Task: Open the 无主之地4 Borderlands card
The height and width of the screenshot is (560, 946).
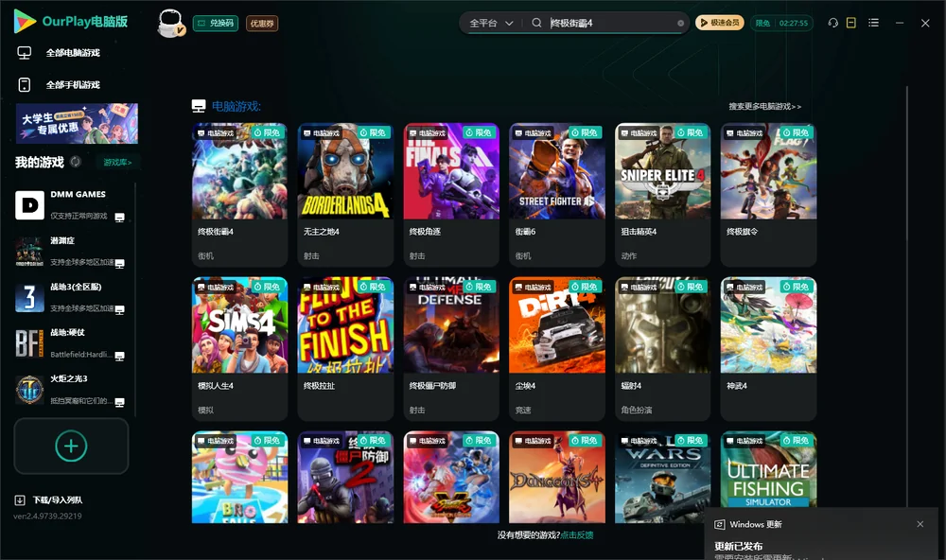Action: 345,194
